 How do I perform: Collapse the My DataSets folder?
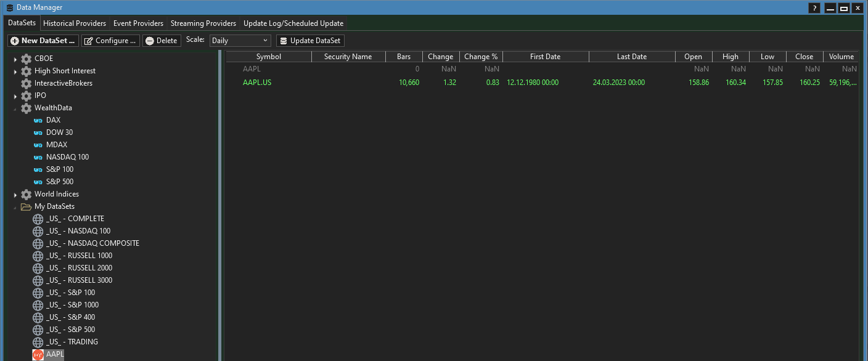coord(15,207)
